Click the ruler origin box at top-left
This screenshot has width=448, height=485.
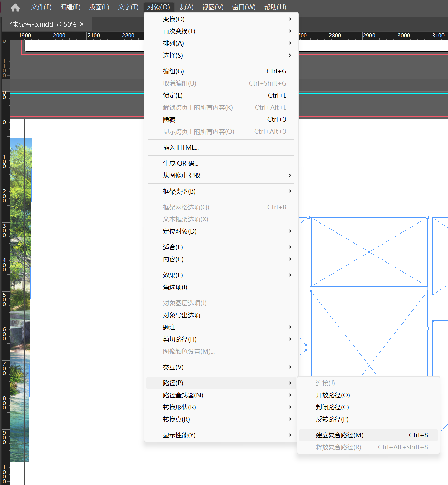tap(5, 36)
